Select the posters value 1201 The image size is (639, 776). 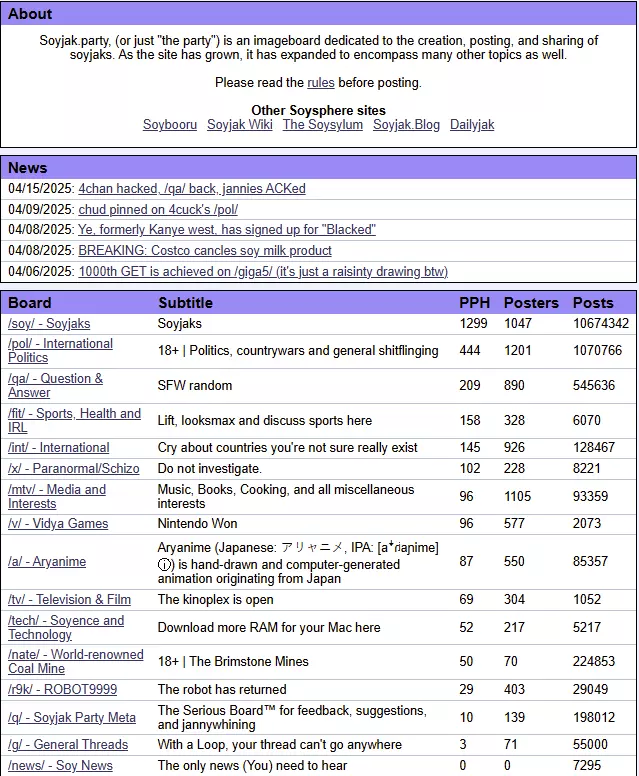click(x=518, y=350)
